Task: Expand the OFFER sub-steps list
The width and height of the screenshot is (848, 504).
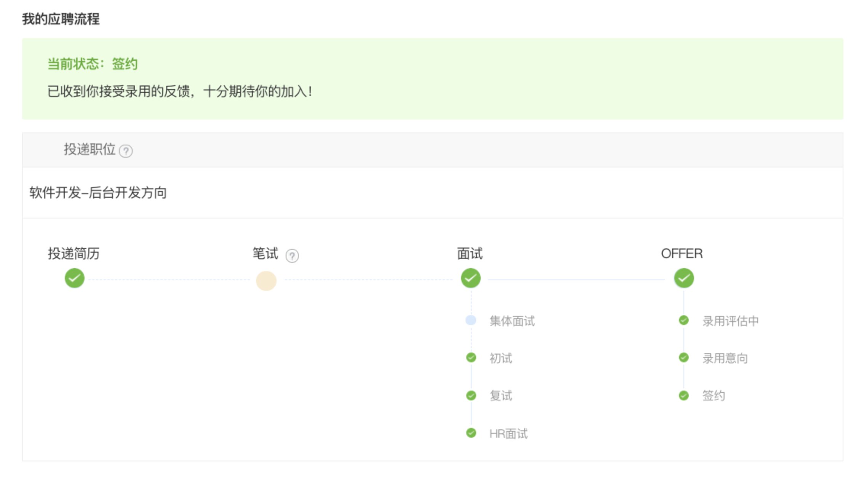Action: click(682, 254)
